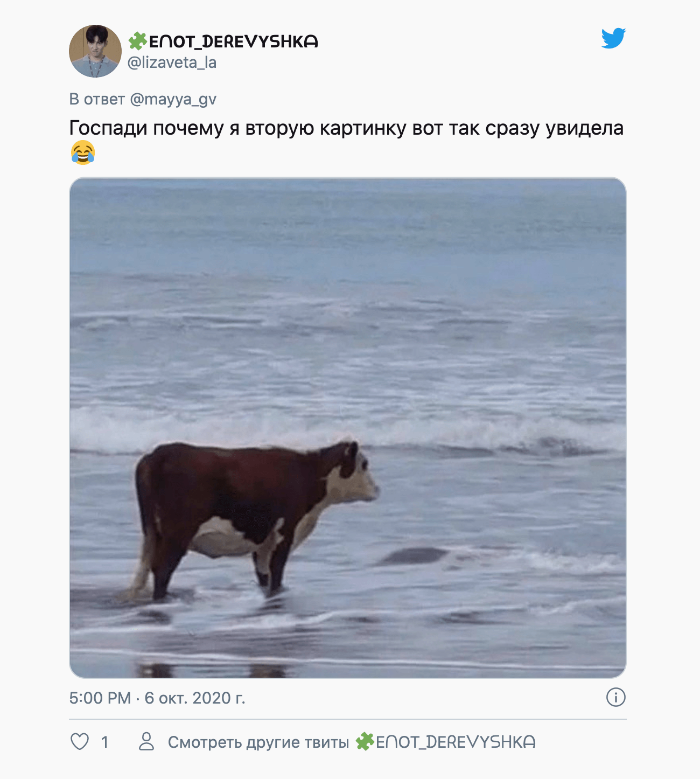Open the @lizaveta_la handle link
Screen dimensions: 700x779
[172, 62]
